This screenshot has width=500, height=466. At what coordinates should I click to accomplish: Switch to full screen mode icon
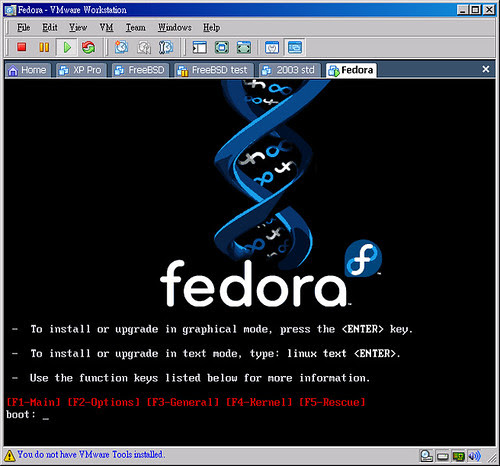tap(222, 47)
